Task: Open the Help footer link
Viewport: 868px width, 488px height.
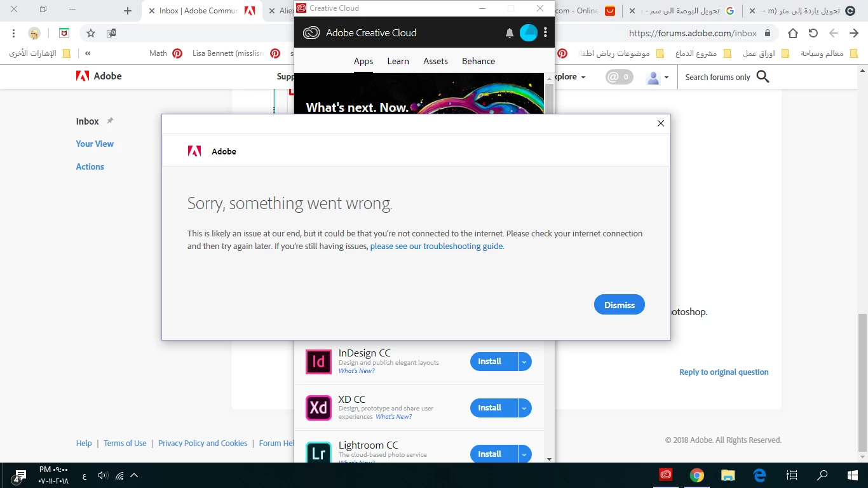Action: coord(84,444)
